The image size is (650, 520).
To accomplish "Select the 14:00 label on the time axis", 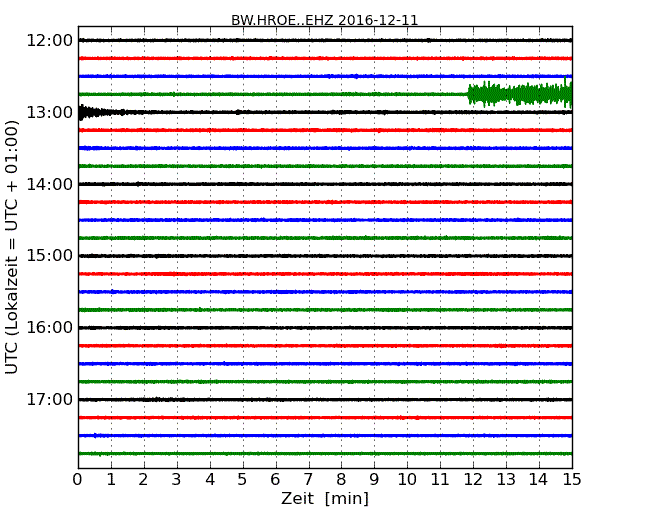I will (49, 184).
